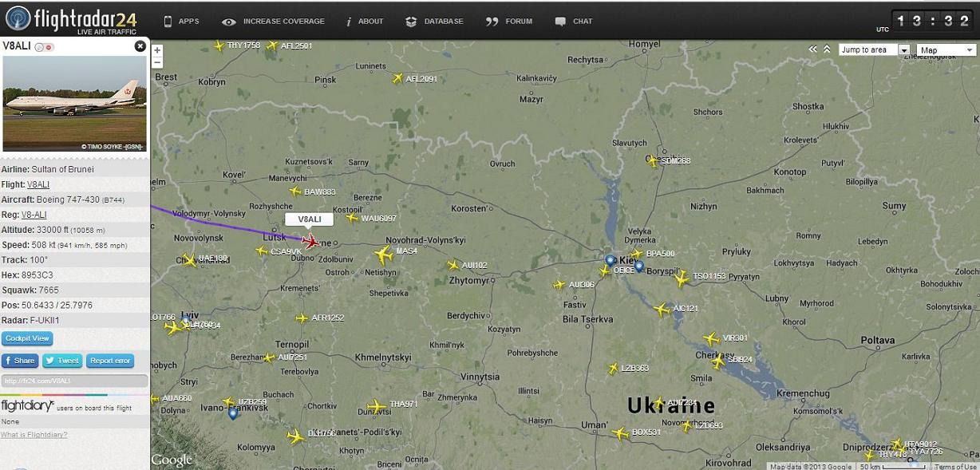Click the Cockpit View button
This screenshot has height=470, width=980.
(27, 338)
